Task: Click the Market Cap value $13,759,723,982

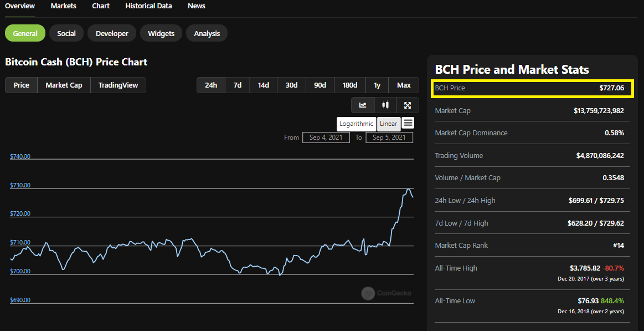Action: 599,110
